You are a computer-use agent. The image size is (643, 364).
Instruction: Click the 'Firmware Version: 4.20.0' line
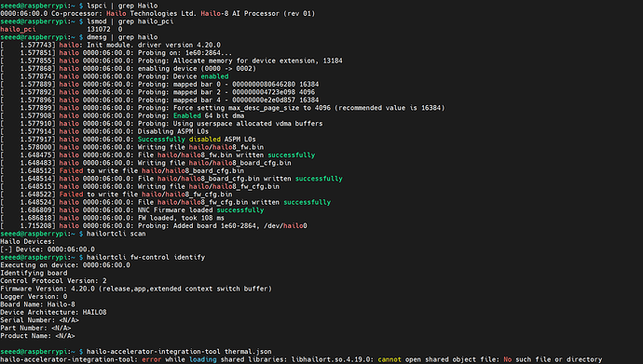[136, 289]
